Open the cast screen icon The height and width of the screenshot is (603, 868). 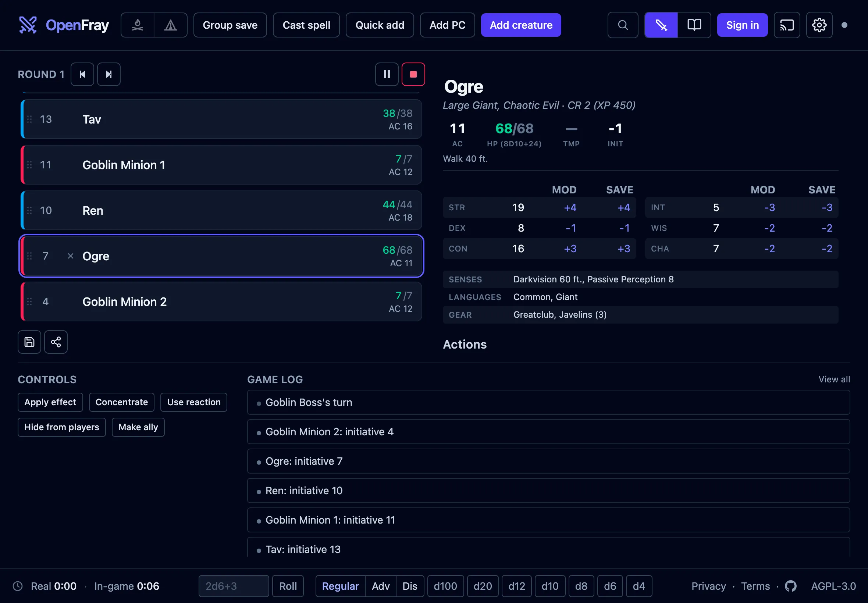pyautogui.click(x=787, y=25)
